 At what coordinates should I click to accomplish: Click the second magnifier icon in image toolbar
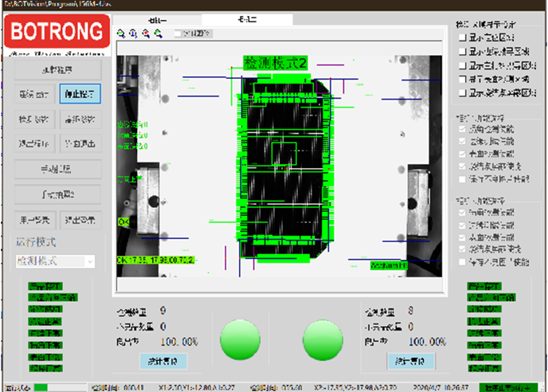coord(133,33)
